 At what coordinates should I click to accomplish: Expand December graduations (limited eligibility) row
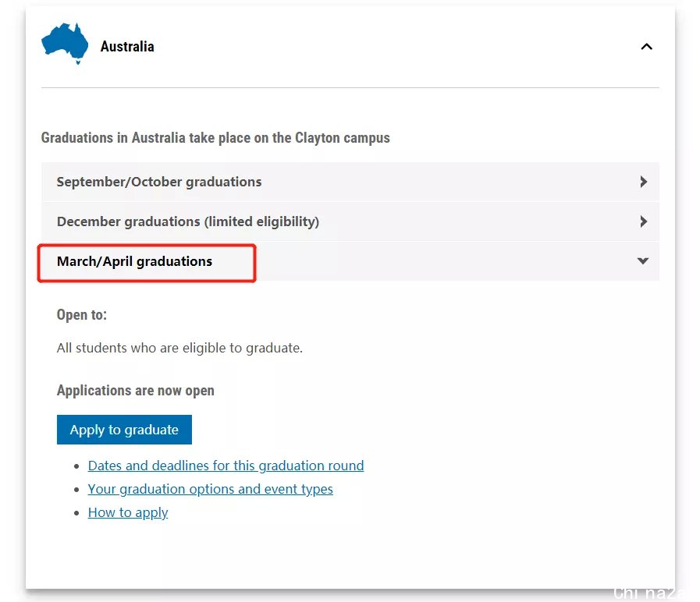[x=350, y=221]
